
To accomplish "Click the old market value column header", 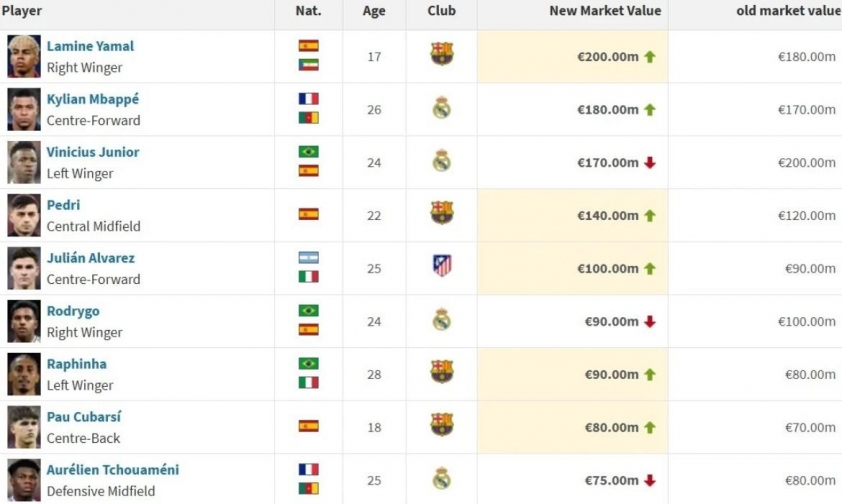I will click(x=788, y=11).
